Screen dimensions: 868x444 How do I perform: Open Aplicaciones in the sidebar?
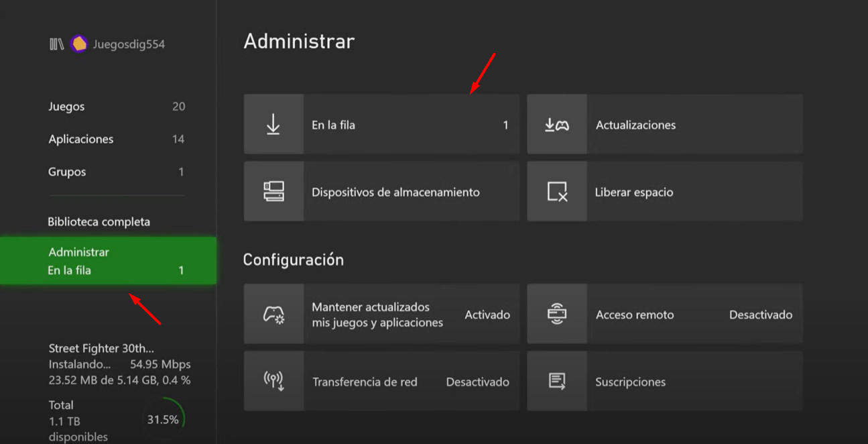pos(81,140)
